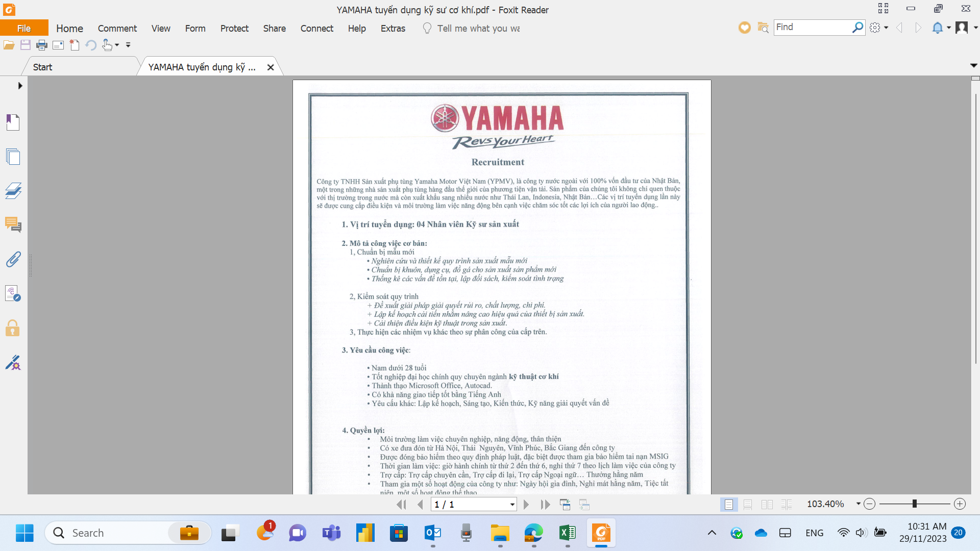This screenshot has height=551, width=980.
Task: Go to the first page button
Action: tap(401, 505)
